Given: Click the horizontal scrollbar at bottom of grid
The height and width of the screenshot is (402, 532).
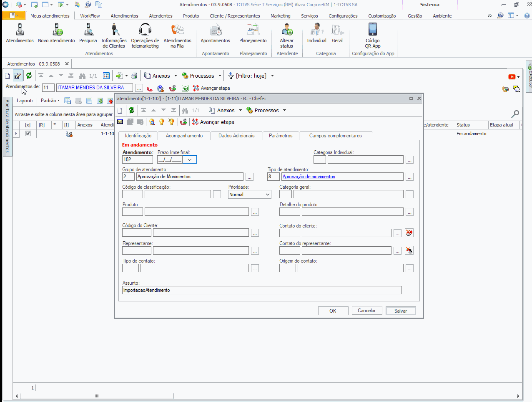Looking at the screenshot, I should click(x=97, y=396).
